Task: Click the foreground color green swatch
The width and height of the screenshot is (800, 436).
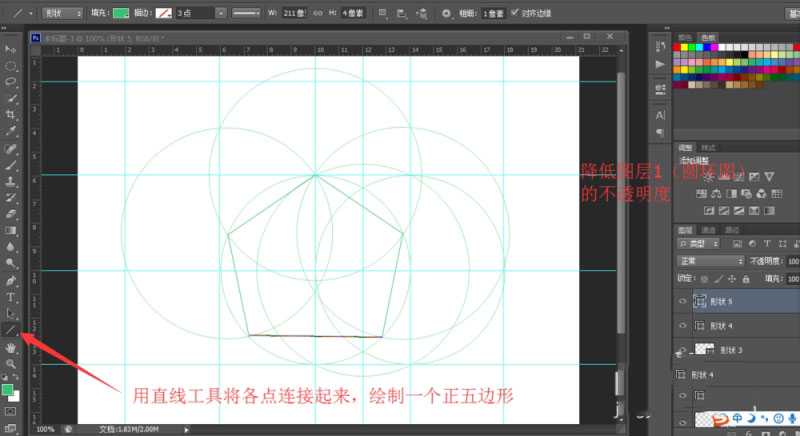Action: [8, 389]
